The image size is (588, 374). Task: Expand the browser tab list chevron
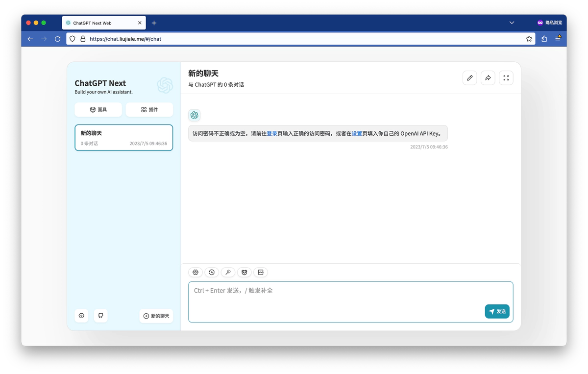pos(512,23)
